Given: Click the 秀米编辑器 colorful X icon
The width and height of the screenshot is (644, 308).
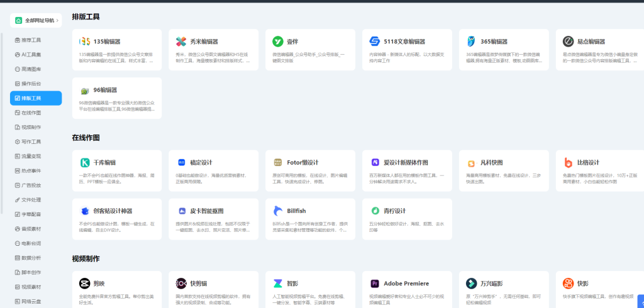Looking at the screenshot, I should tap(181, 41).
